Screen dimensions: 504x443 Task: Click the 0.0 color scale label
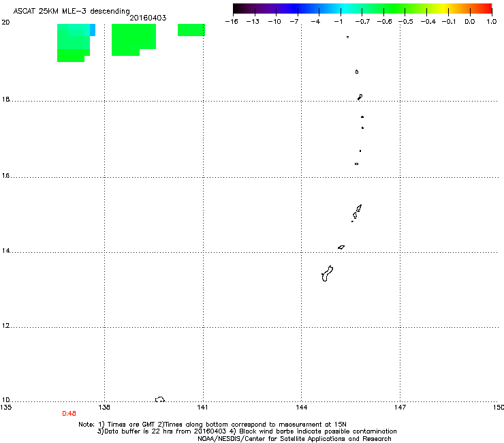click(470, 22)
